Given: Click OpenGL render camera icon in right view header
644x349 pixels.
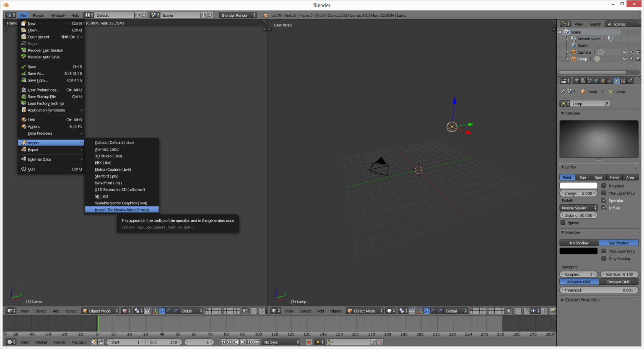Looking at the screenshot, I should tap(552, 311).
